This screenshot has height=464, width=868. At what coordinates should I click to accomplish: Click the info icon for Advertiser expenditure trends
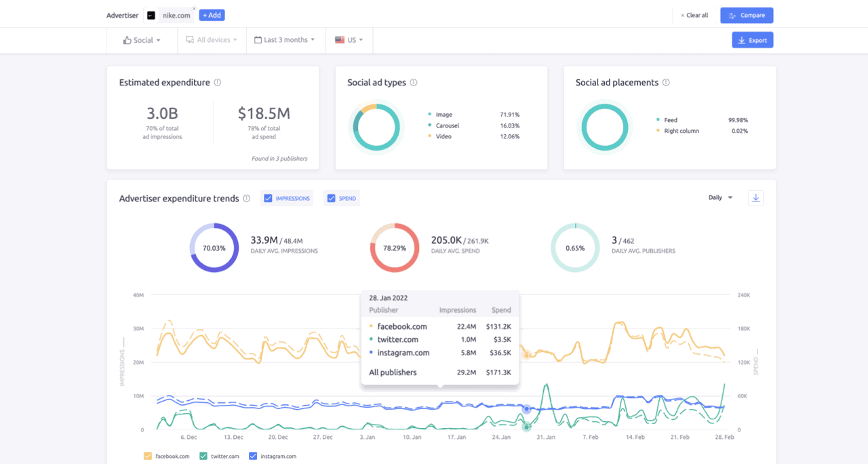tap(246, 198)
